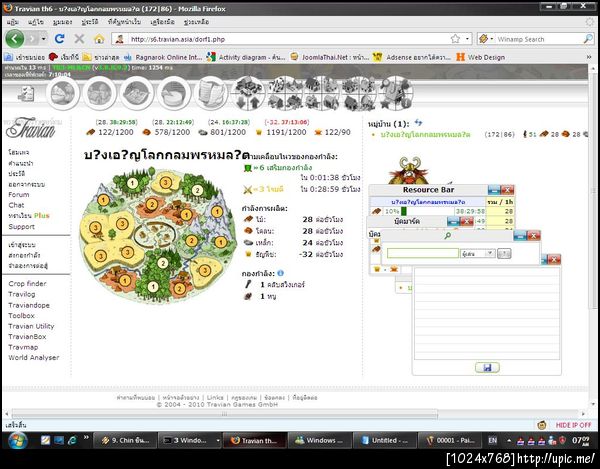
Task: Open the World Analyser sidebar link
Action: click(x=34, y=357)
